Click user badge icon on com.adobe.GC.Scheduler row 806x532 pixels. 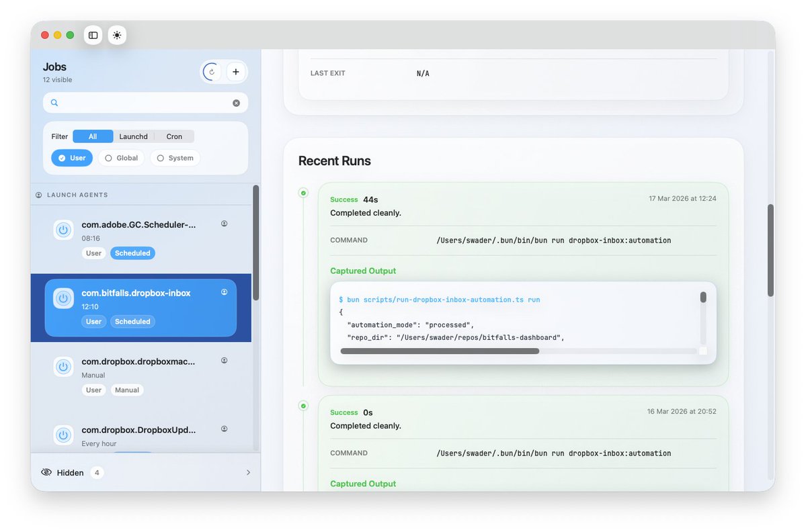pyautogui.click(x=224, y=224)
